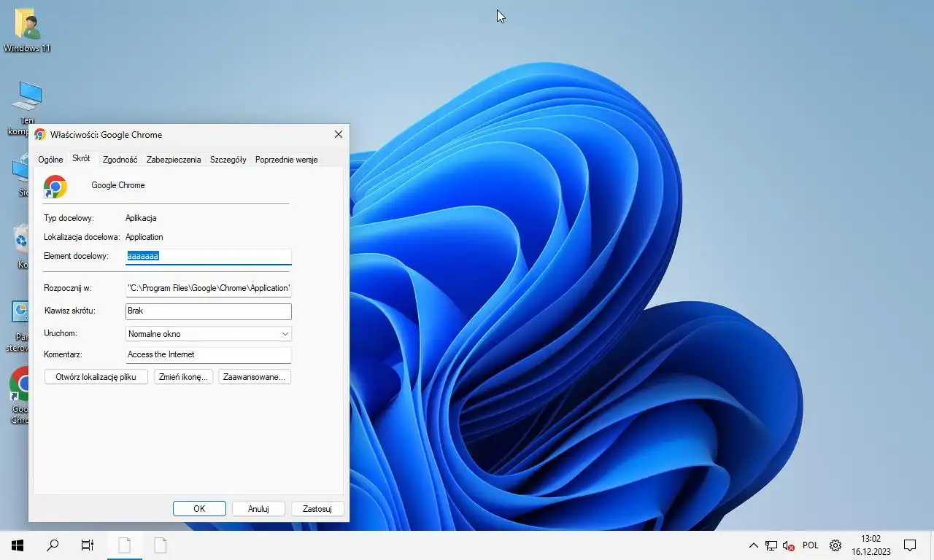Open the network tray icon
Viewport: 934px width, 560px height.
(771, 545)
